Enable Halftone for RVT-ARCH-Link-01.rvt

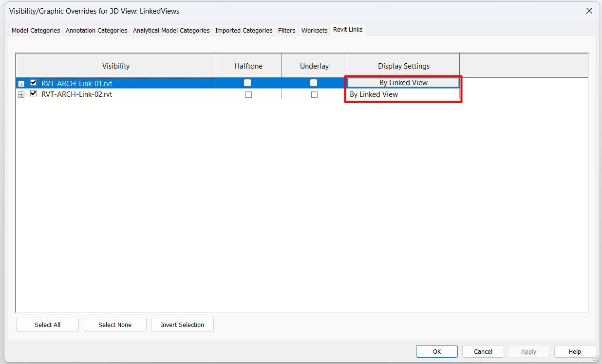pos(247,83)
